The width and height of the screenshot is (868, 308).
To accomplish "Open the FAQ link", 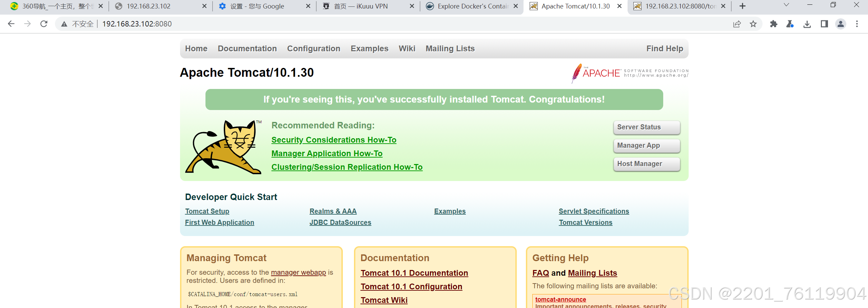I will point(540,273).
